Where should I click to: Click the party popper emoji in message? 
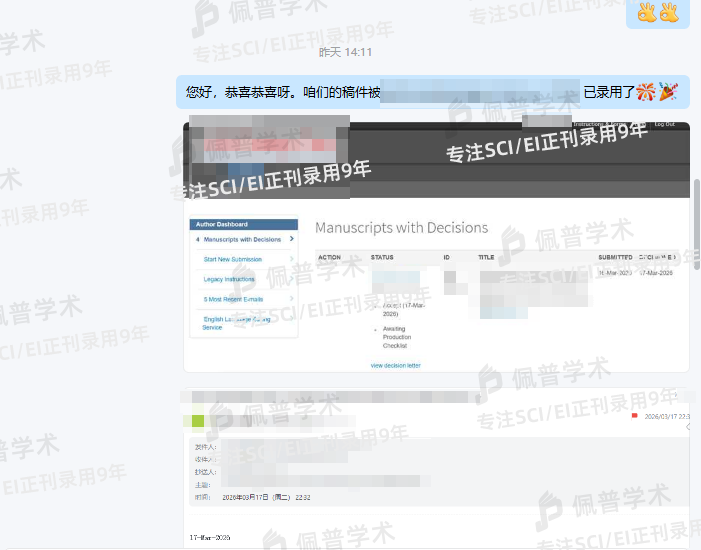point(667,92)
